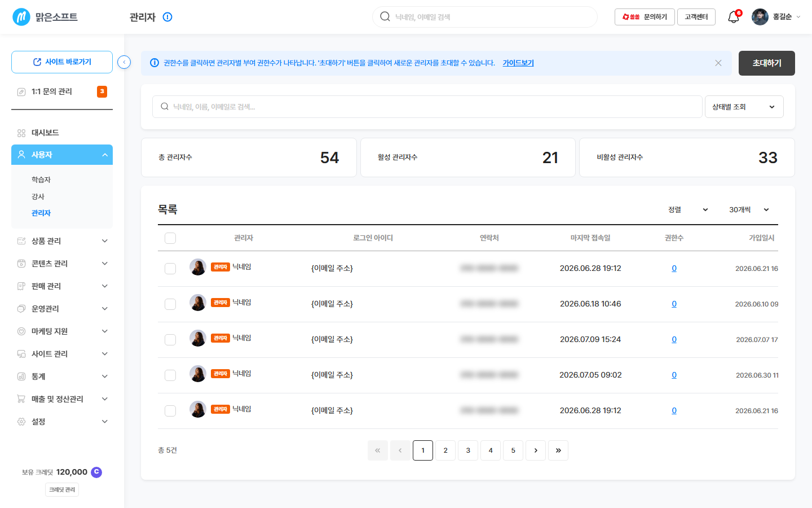
Task: Open notifications bell icon
Action: tap(734, 17)
